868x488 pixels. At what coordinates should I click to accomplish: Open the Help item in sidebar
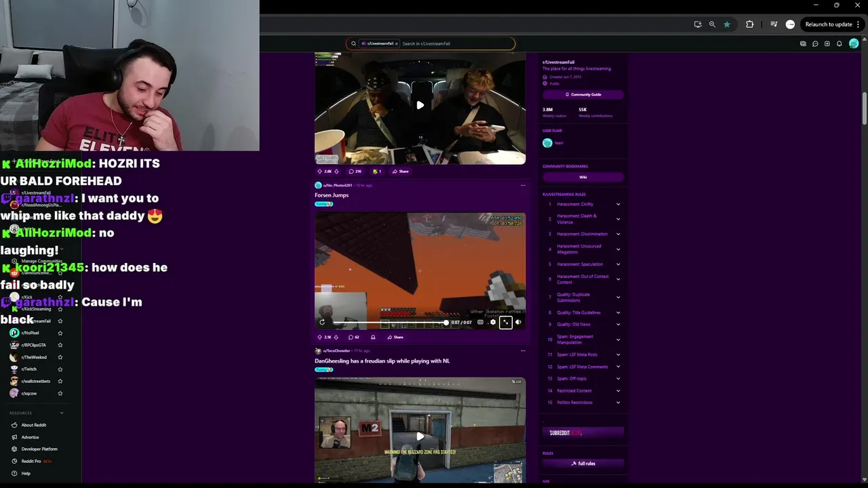(x=26, y=473)
